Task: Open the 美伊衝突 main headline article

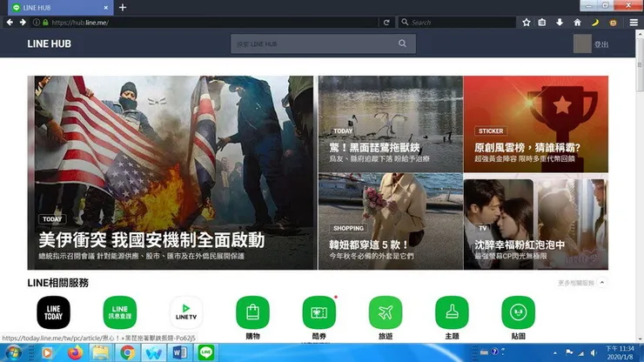Action: [171, 172]
